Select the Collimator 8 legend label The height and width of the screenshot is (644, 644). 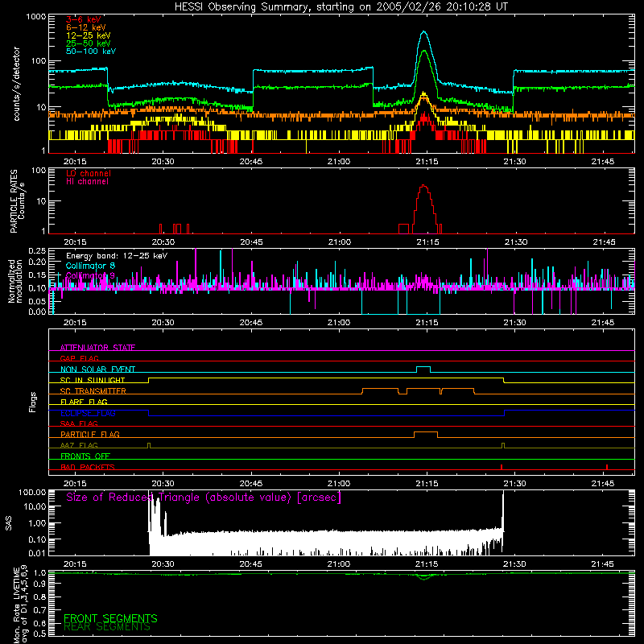[x=90, y=266]
